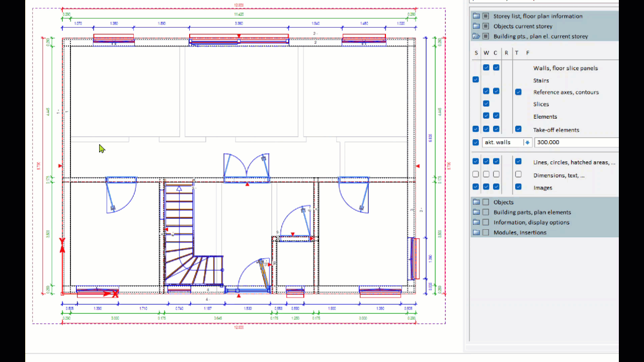Click the square box beside Objects current storey

486,26
